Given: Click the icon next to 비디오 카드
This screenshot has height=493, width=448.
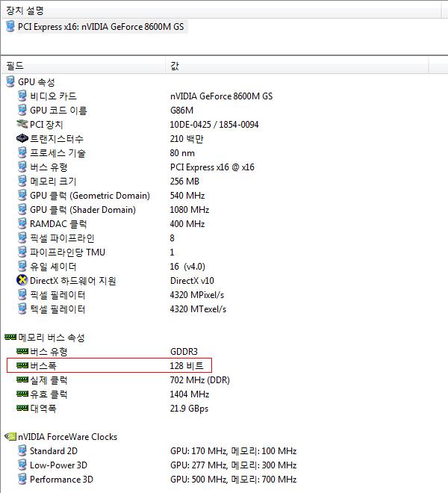Looking at the screenshot, I should click(22, 96).
